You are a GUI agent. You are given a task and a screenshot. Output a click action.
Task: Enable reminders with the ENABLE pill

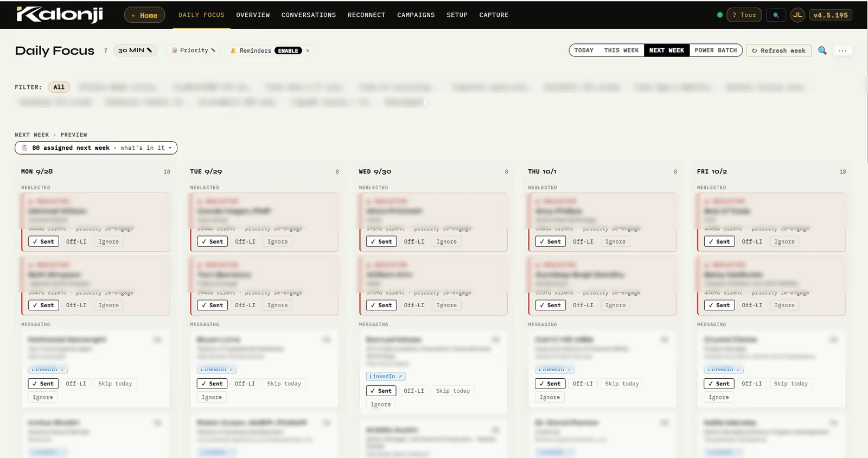pyautogui.click(x=288, y=51)
